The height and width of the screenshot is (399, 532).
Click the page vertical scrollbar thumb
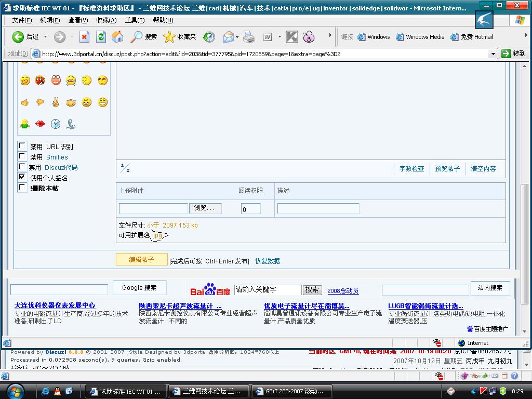(x=525, y=244)
